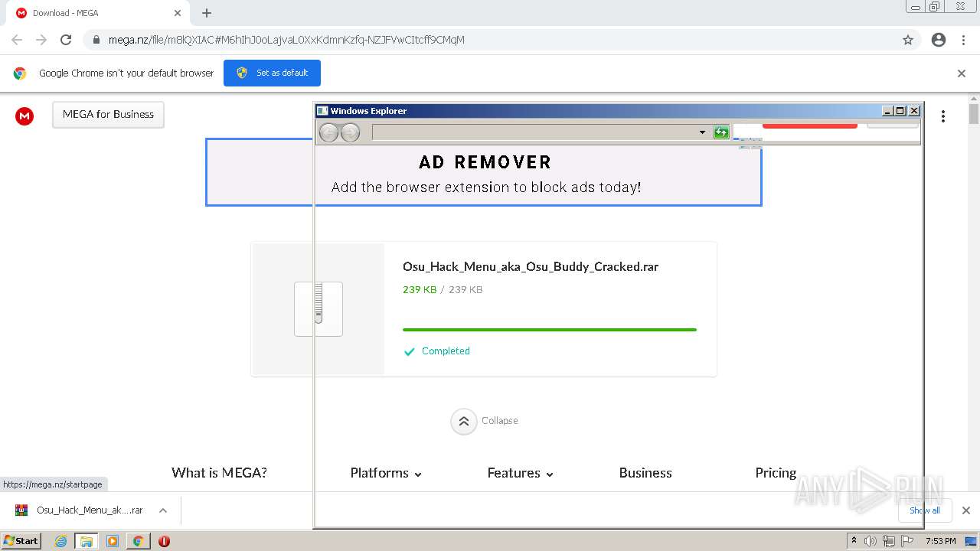Viewport: 980px width, 551px height.
Task: Click the page vertical scrollbar thumb
Action: [974, 114]
